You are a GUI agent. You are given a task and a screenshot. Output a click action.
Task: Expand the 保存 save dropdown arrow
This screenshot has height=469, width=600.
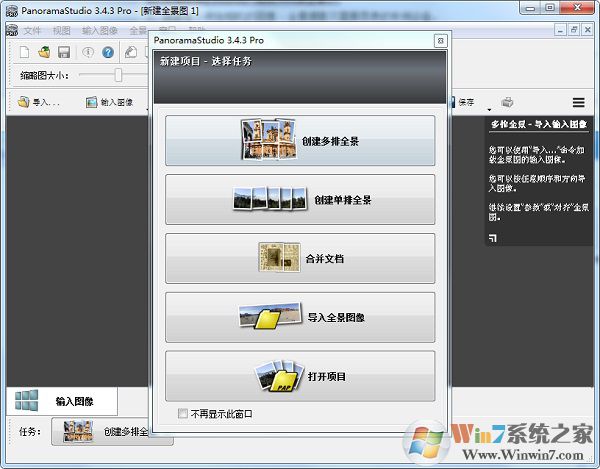489,108
